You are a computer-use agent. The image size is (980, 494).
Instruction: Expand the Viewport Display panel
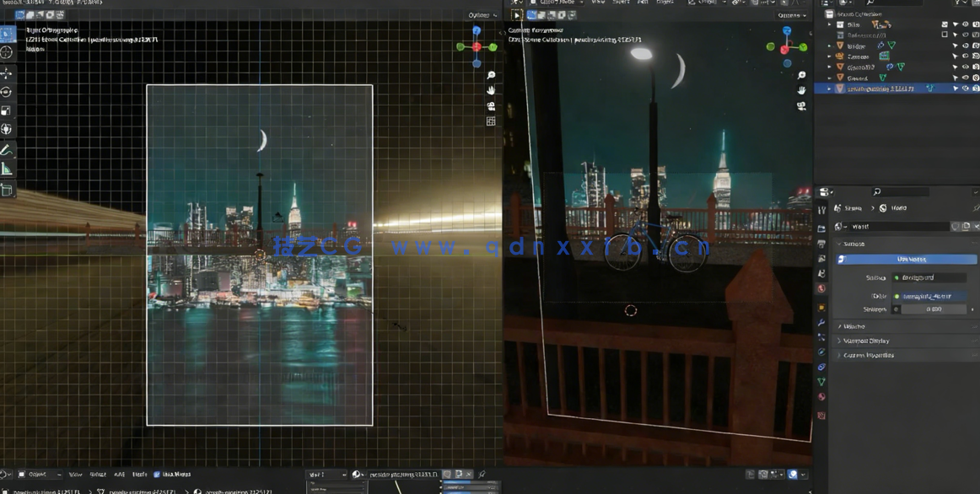pos(866,341)
